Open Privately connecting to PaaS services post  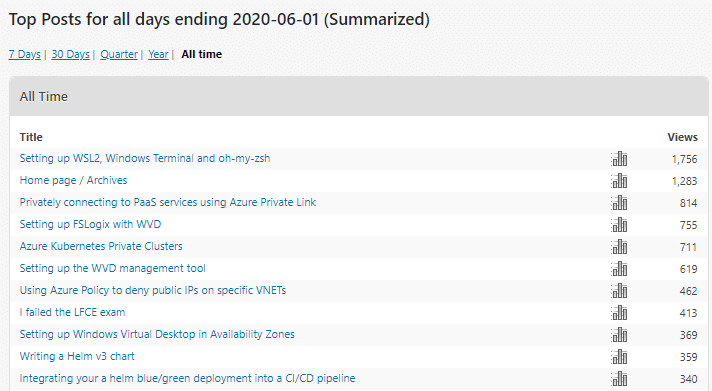(168, 203)
